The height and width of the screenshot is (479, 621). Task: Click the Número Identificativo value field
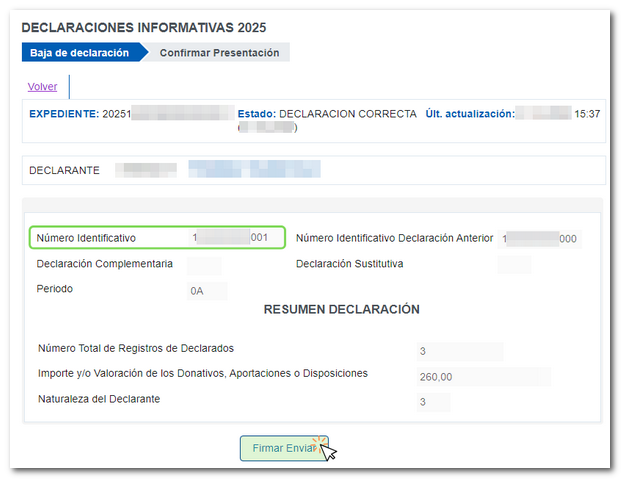point(230,238)
